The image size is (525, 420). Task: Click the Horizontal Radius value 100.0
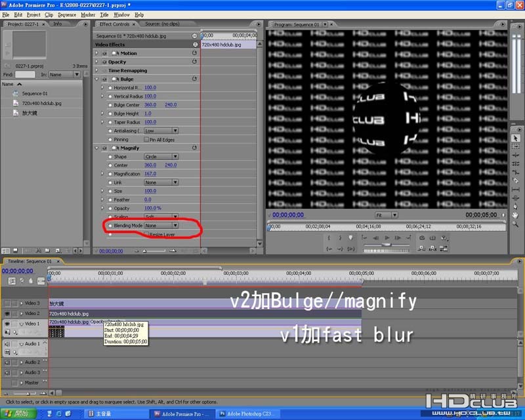[150, 87]
